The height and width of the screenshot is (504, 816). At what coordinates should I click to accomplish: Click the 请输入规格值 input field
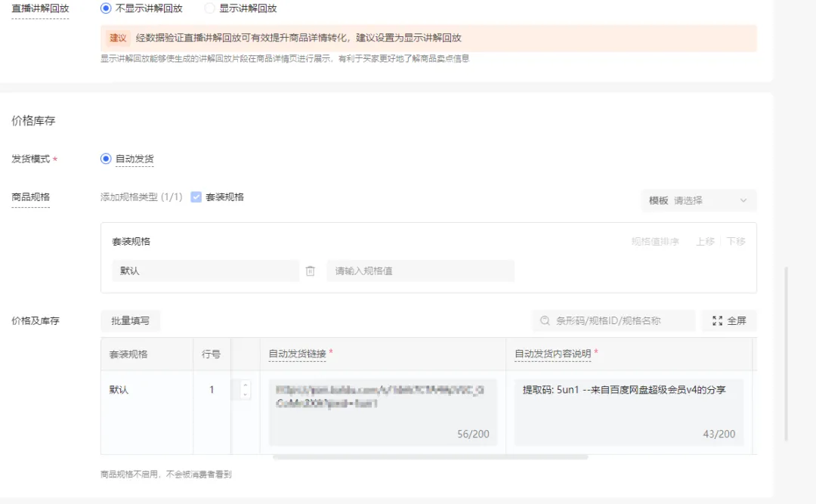[421, 271]
